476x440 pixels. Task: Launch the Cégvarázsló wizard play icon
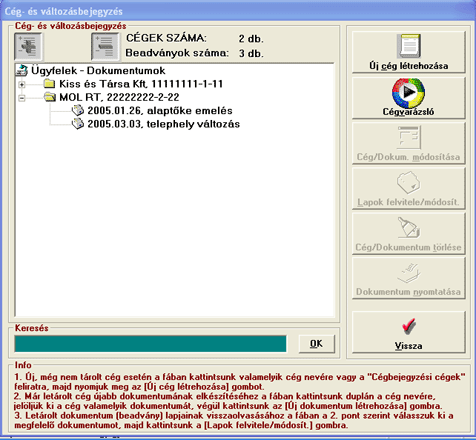click(x=408, y=92)
